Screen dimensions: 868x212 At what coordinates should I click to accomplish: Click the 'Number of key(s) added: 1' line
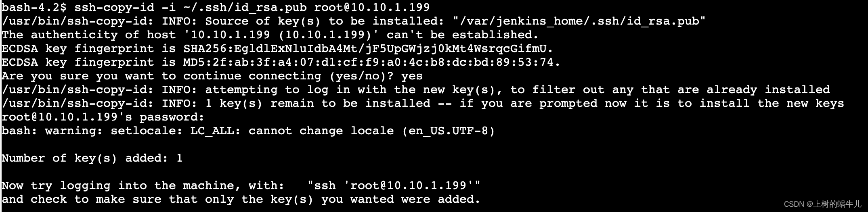click(x=92, y=158)
